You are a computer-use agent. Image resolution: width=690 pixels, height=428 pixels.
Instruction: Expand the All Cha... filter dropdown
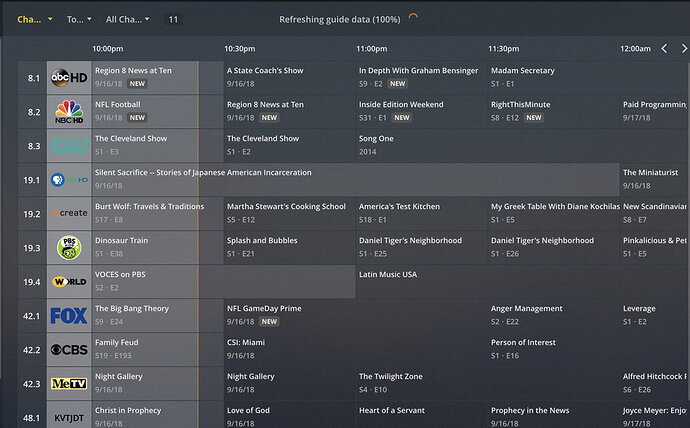point(128,19)
